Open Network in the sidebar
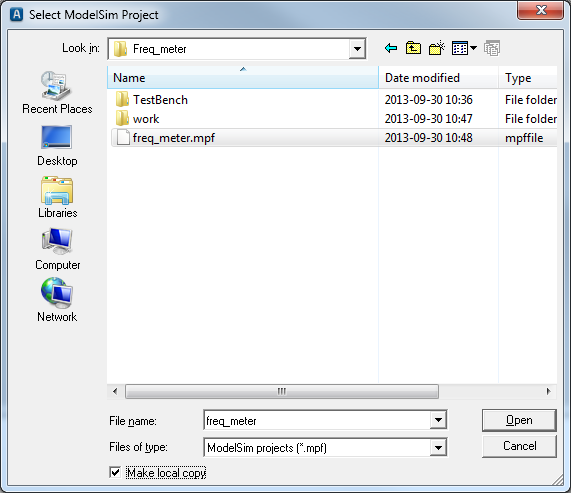 (57, 300)
